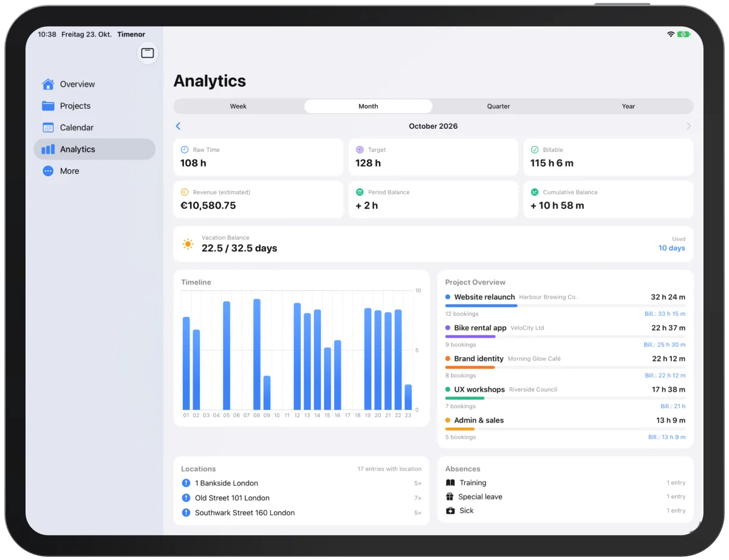The width and height of the screenshot is (729, 560).
Task: Select the Month tab
Action: click(x=368, y=106)
